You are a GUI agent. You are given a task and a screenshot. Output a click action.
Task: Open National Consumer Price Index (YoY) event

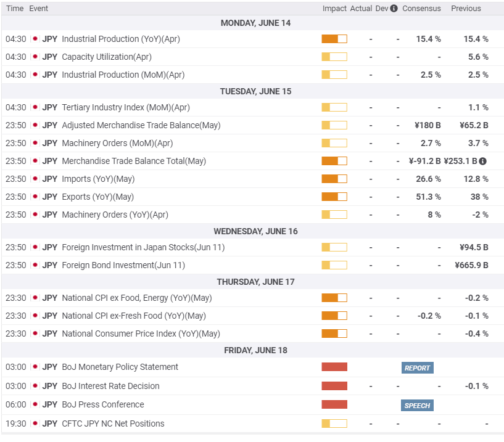[141, 334]
